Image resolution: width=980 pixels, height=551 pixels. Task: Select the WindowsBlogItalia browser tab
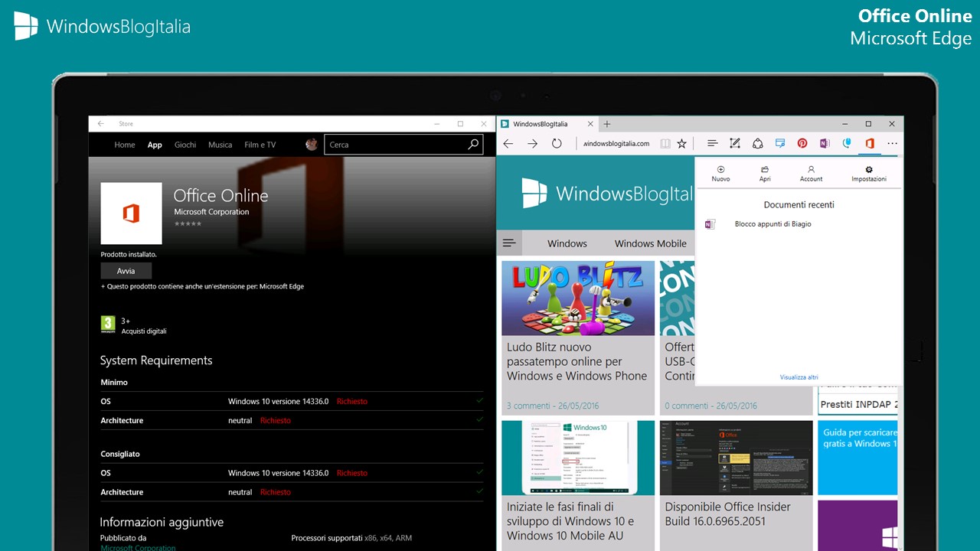(x=548, y=124)
